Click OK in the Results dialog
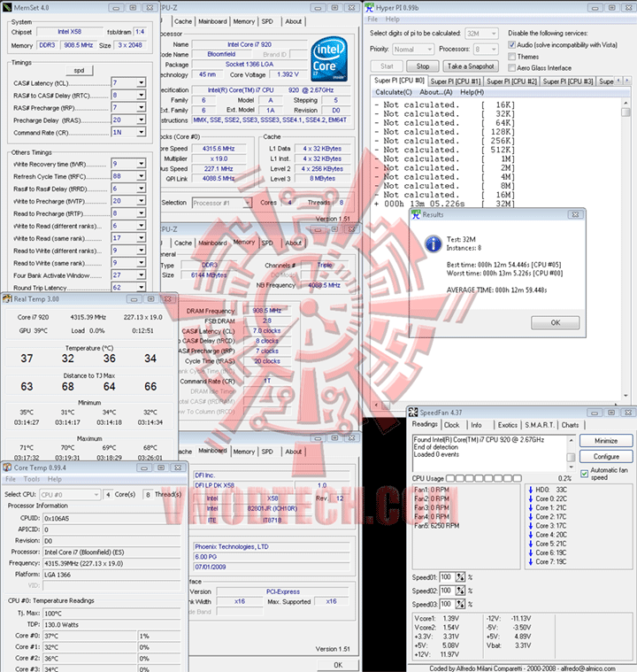 click(556, 322)
